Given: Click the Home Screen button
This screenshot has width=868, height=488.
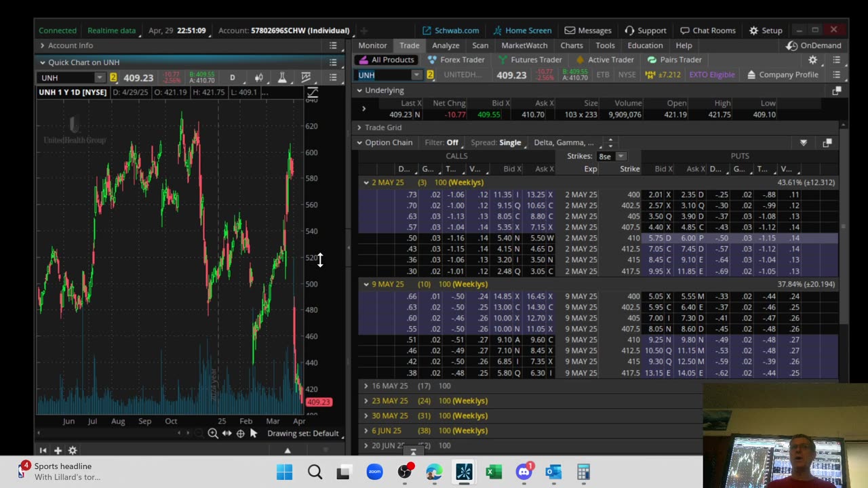Looking at the screenshot, I should [522, 30].
